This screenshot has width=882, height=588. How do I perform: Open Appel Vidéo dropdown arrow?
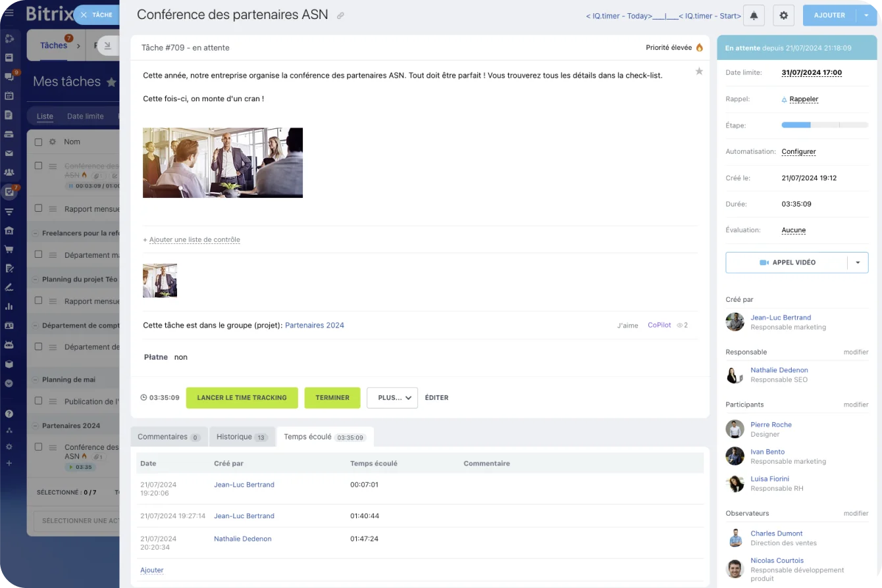pos(858,262)
